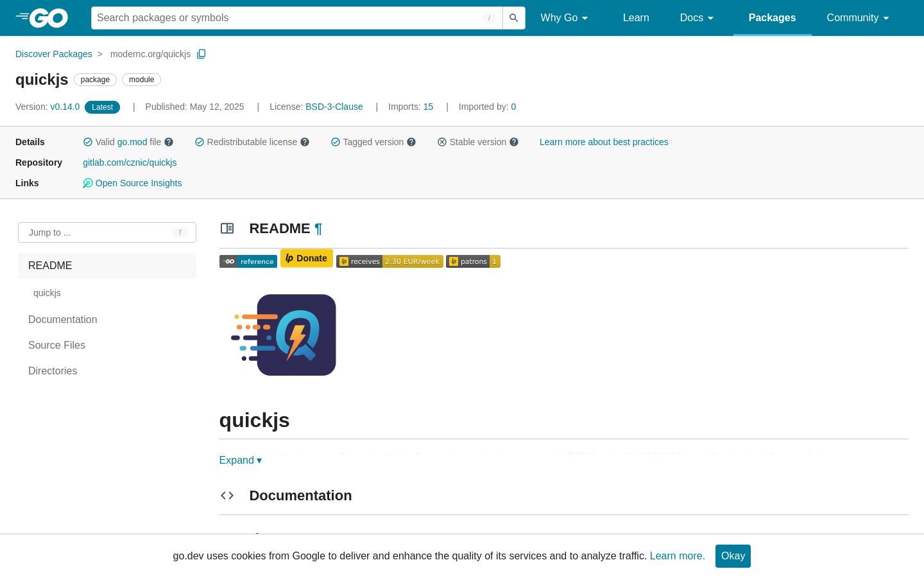924x578 pixels.
Task: Open the go.mod link
Action: pos(132,142)
